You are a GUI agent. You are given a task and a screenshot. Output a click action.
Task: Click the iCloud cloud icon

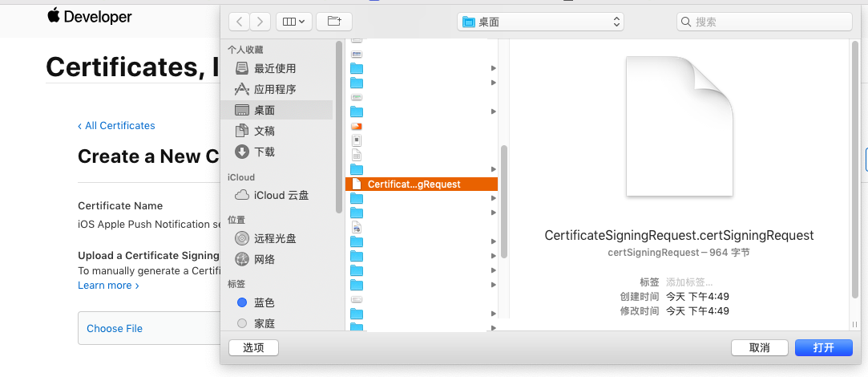click(242, 195)
